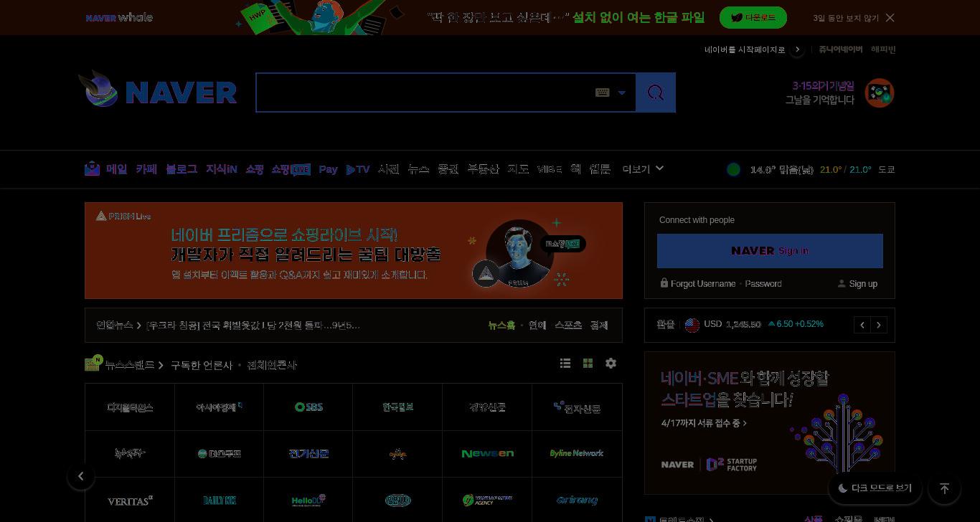This screenshot has height=522, width=980.
Task: Open the on-screen keyboard icon in search box
Action: point(603,92)
